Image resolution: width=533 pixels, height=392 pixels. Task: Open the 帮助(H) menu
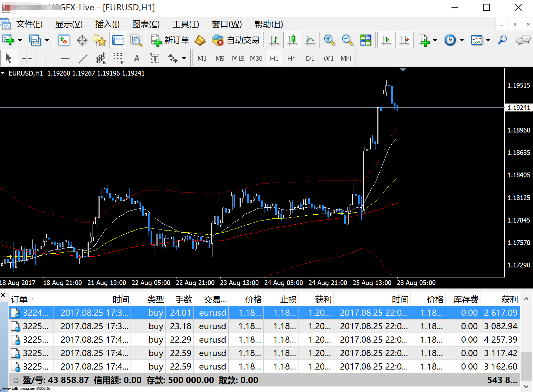pyautogui.click(x=269, y=24)
